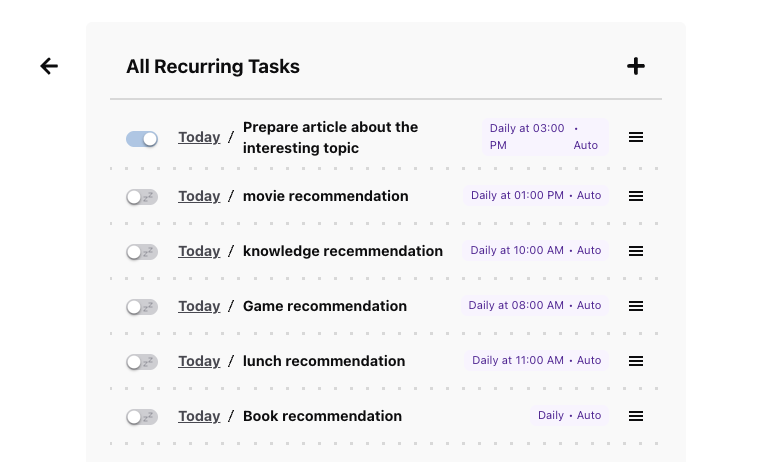The image size is (762, 462).
Task: Open menu icon for Prepare article task
Action: point(636,137)
